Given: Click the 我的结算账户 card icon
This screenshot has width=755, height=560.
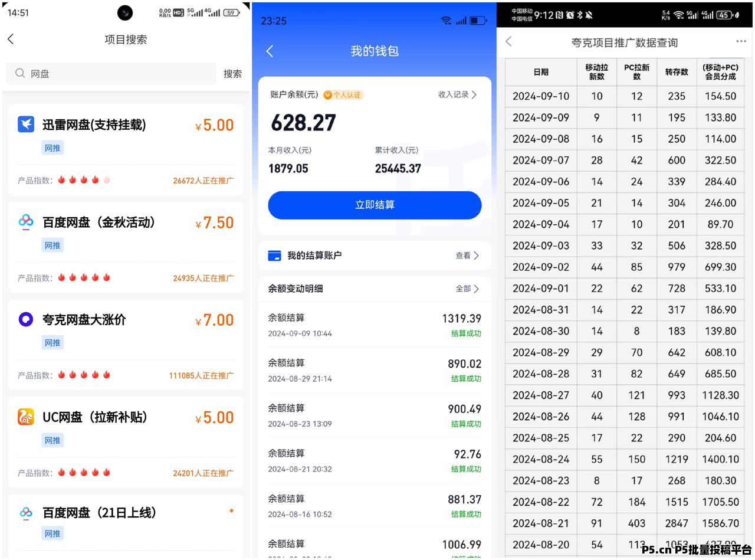Looking at the screenshot, I should [274, 256].
